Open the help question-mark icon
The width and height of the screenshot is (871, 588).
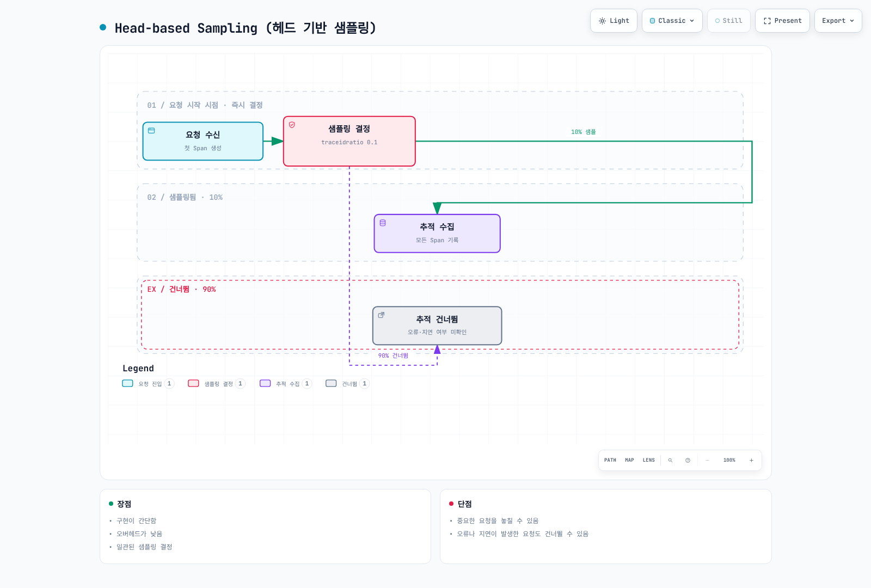(x=688, y=461)
